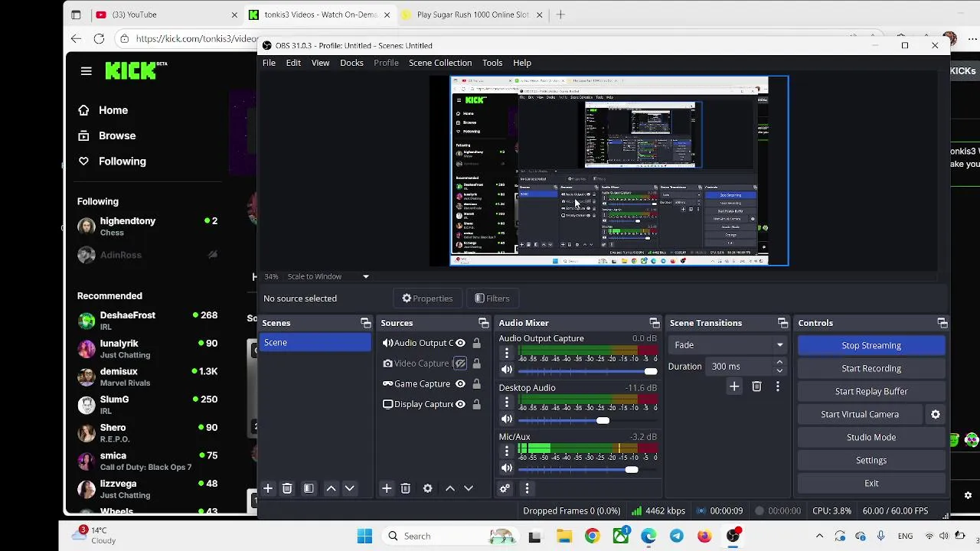Click the Start Recording button

click(x=871, y=368)
